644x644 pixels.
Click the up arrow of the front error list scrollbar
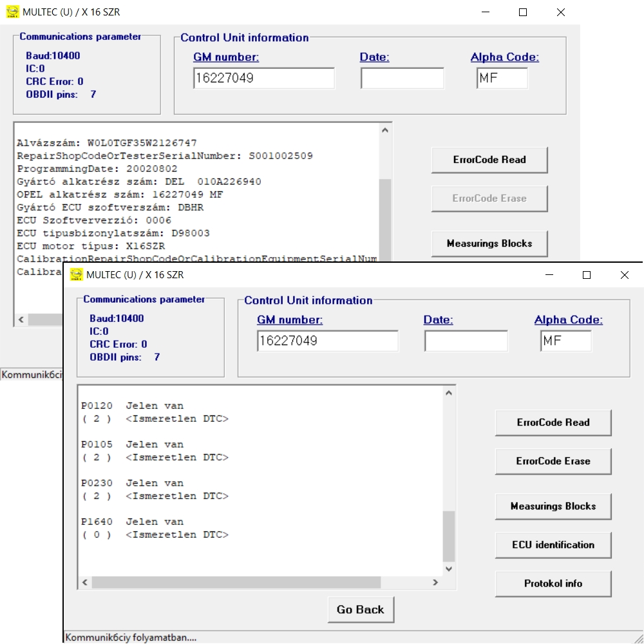pyautogui.click(x=449, y=393)
